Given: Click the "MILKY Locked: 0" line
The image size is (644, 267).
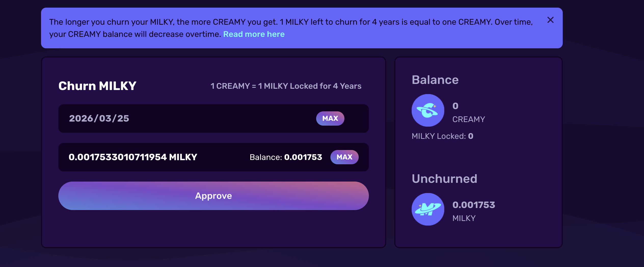Looking at the screenshot, I should (x=442, y=136).
